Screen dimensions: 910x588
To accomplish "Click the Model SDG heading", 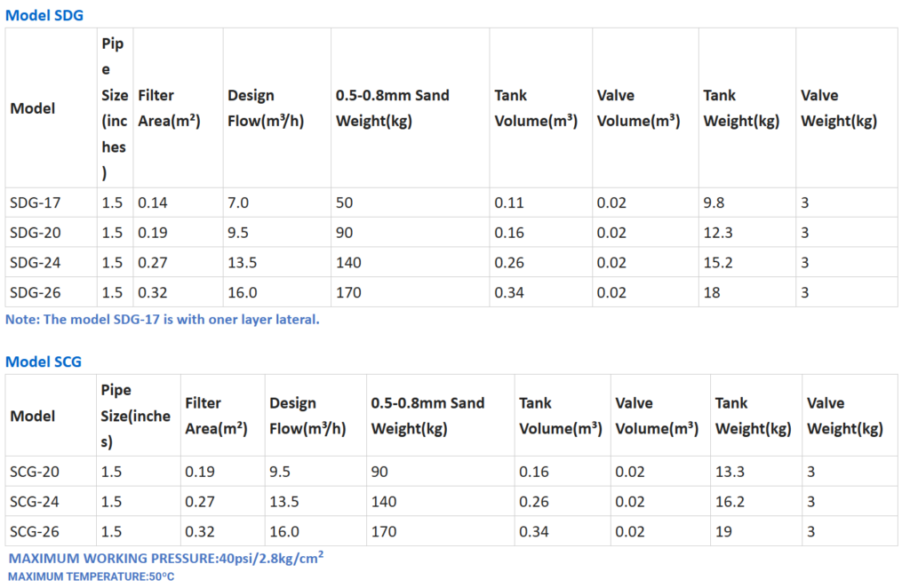I will [45, 14].
